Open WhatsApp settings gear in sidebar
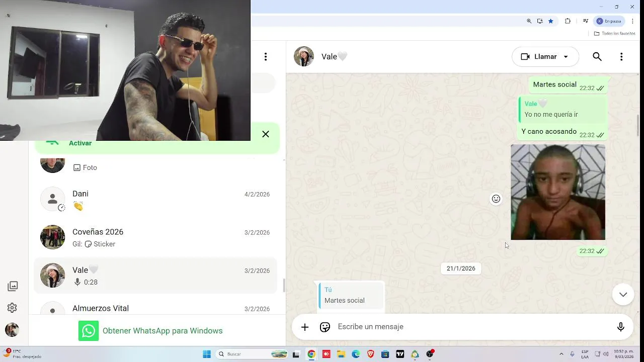 tap(13, 308)
